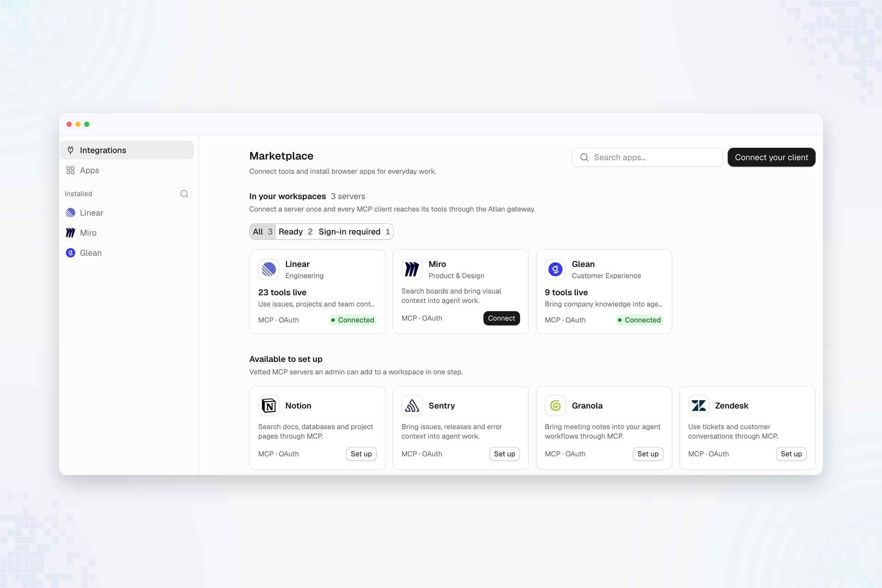Open Linear from the Installed list
Screen dimensions: 882x588
pyautogui.click(x=127, y=213)
